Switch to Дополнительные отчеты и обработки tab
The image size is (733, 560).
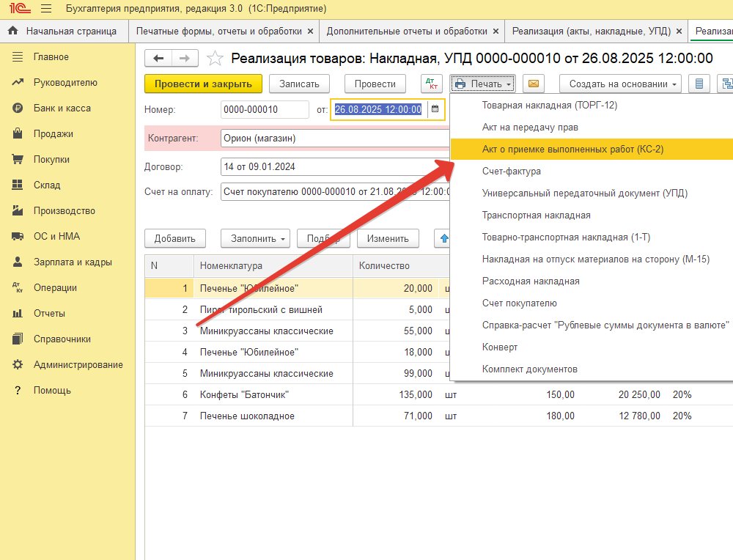click(x=407, y=32)
